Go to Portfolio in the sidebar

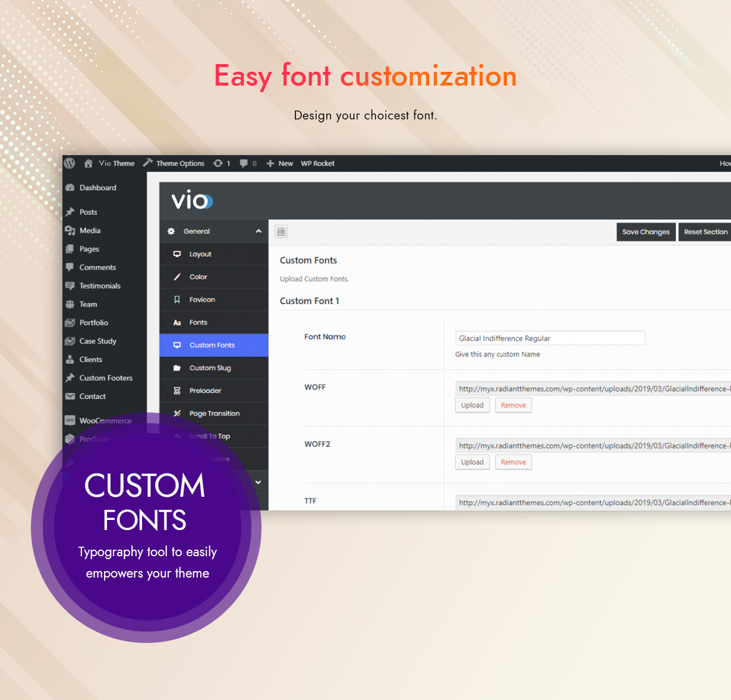point(93,323)
